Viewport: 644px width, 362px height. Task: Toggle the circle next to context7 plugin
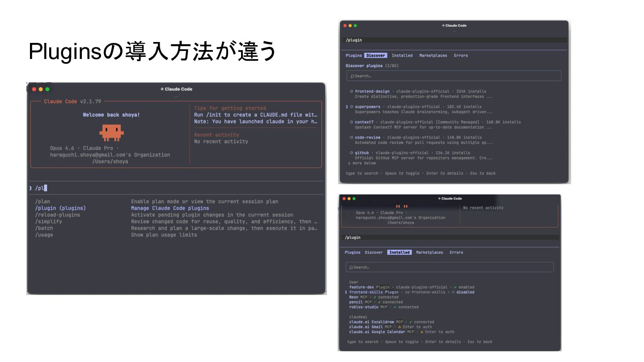point(352,122)
